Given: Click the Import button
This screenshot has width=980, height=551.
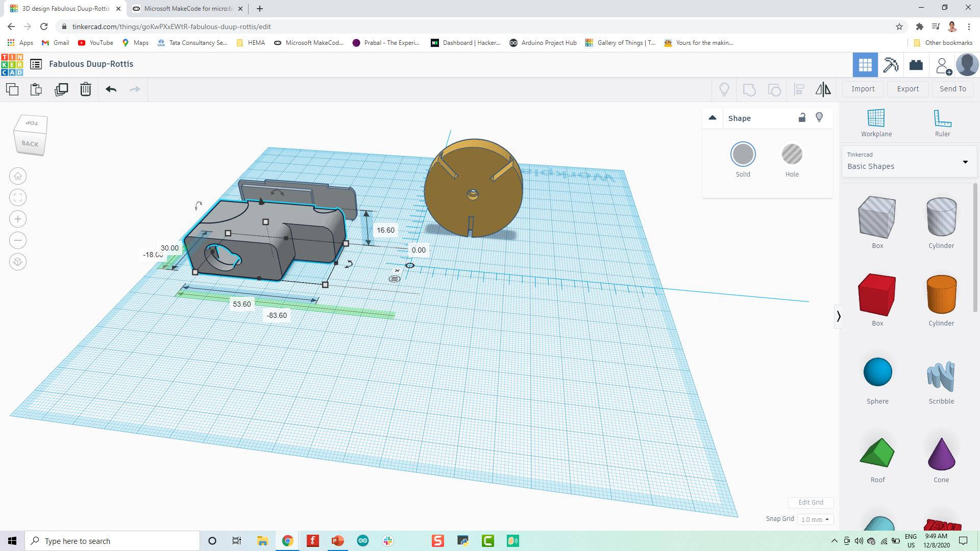Looking at the screenshot, I should (x=863, y=89).
